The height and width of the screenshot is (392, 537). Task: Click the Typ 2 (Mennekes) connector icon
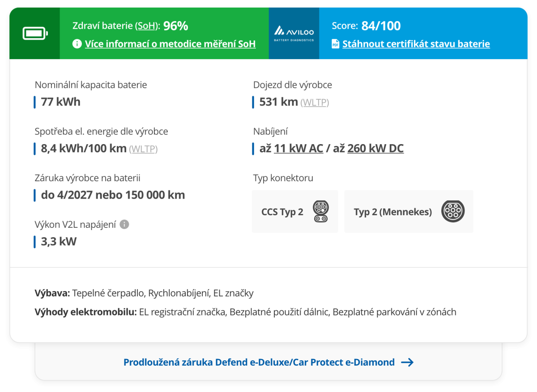453,211
